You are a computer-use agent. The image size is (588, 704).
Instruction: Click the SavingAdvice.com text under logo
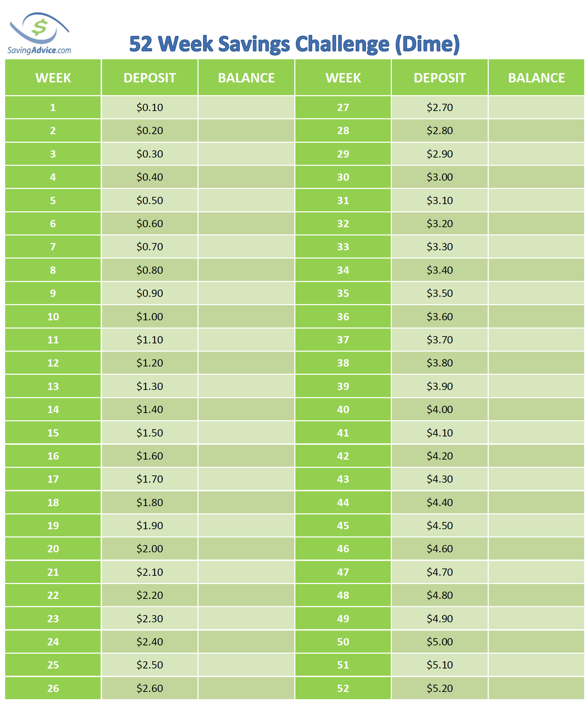39,50
